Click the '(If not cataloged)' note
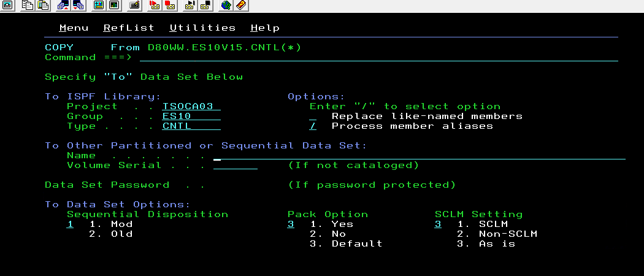 click(x=354, y=166)
